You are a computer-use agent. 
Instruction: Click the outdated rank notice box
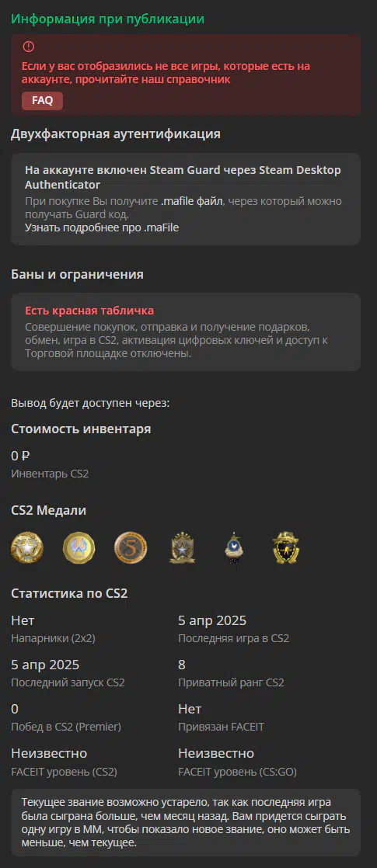pyautogui.click(x=186, y=822)
